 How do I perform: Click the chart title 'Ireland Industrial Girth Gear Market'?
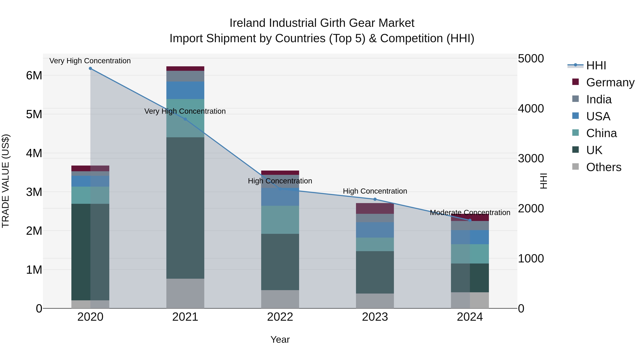(322, 23)
